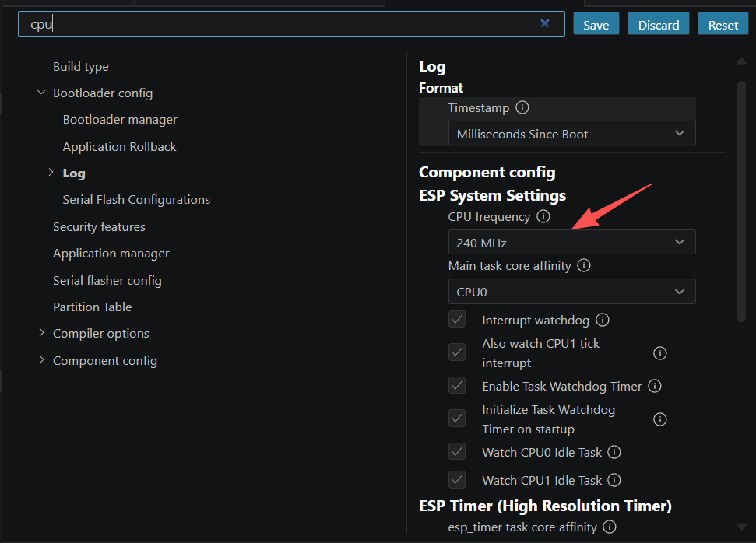Show info for Interrupt watchdog

click(x=603, y=320)
